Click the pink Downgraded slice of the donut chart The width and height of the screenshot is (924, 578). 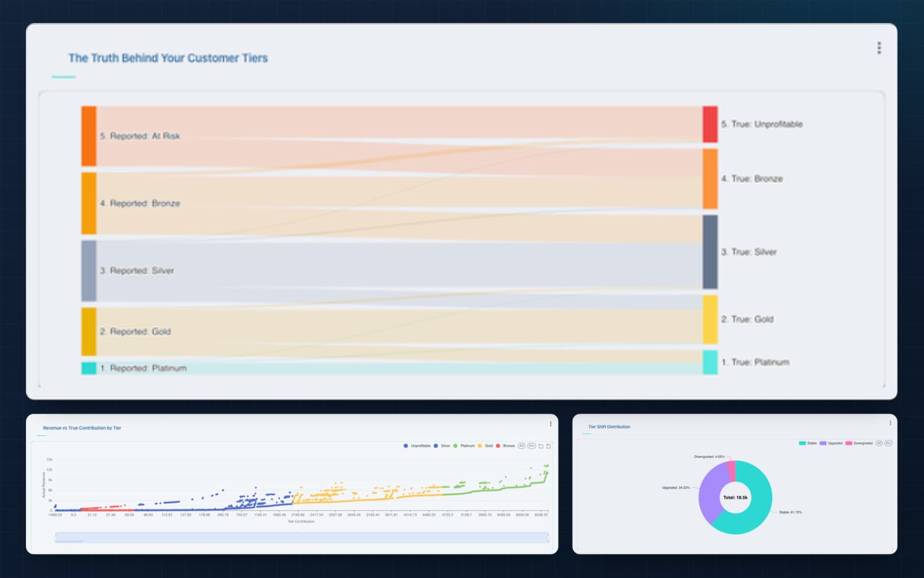pyautogui.click(x=731, y=470)
